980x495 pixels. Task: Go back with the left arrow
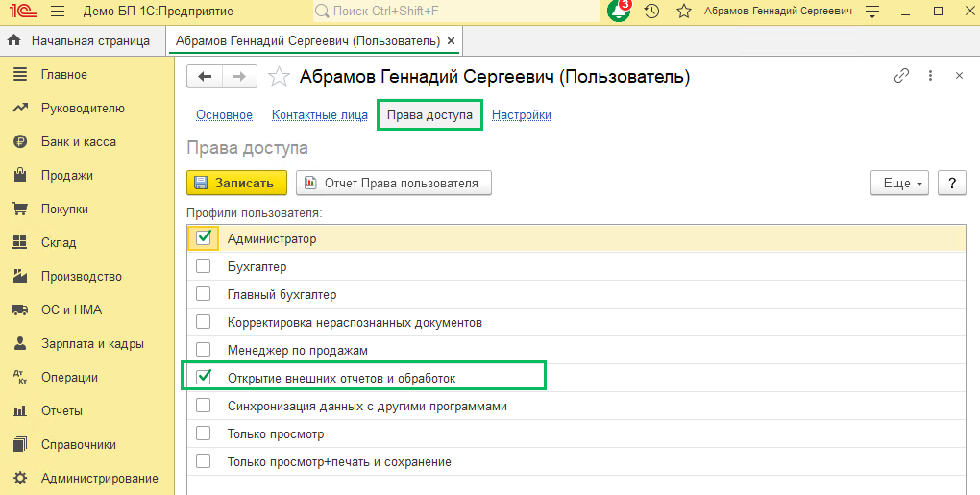click(205, 77)
